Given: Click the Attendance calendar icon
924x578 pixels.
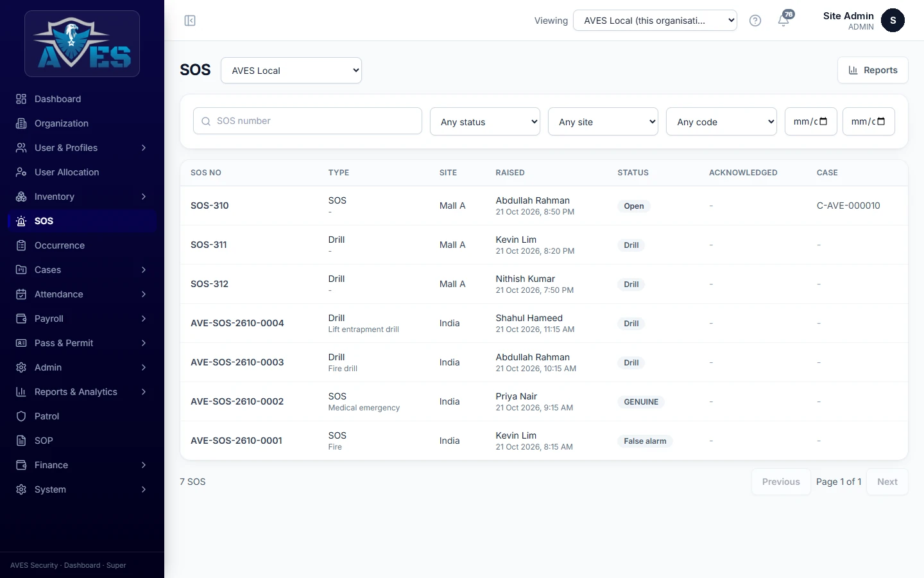Looking at the screenshot, I should tap(21, 294).
